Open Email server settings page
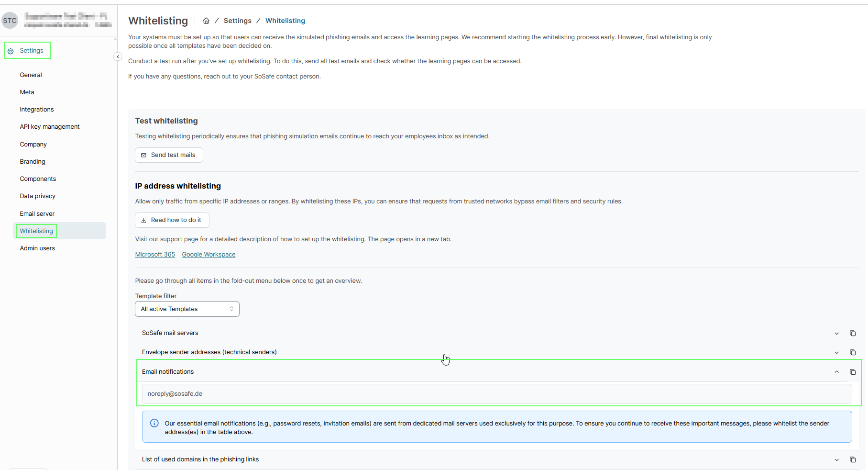The image size is (868, 470). [x=37, y=213]
